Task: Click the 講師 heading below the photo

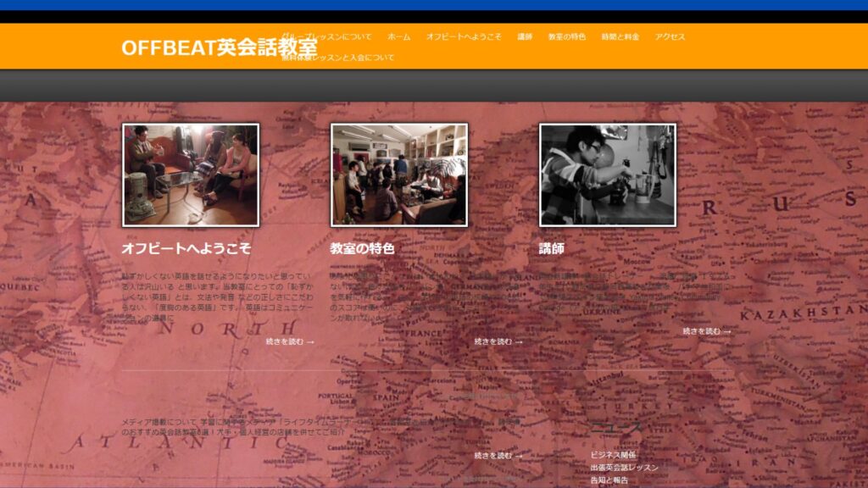Action: point(551,248)
